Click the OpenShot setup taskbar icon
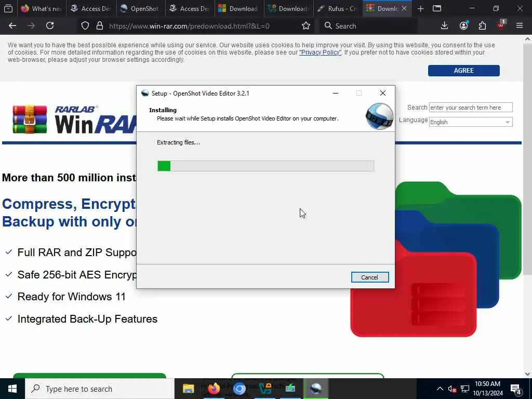Image resolution: width=532 pixels, height=399 pixels. click(315, 389)
